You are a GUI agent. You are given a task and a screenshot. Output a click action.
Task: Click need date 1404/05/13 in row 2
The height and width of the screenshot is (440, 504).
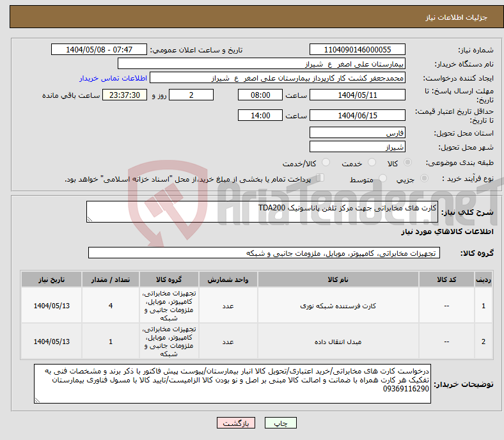51,342
